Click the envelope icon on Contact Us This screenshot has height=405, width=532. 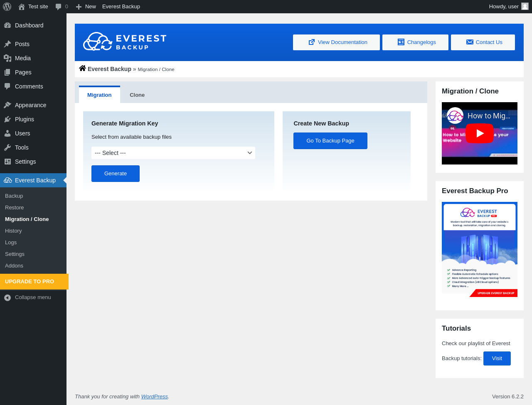point(470,42)
